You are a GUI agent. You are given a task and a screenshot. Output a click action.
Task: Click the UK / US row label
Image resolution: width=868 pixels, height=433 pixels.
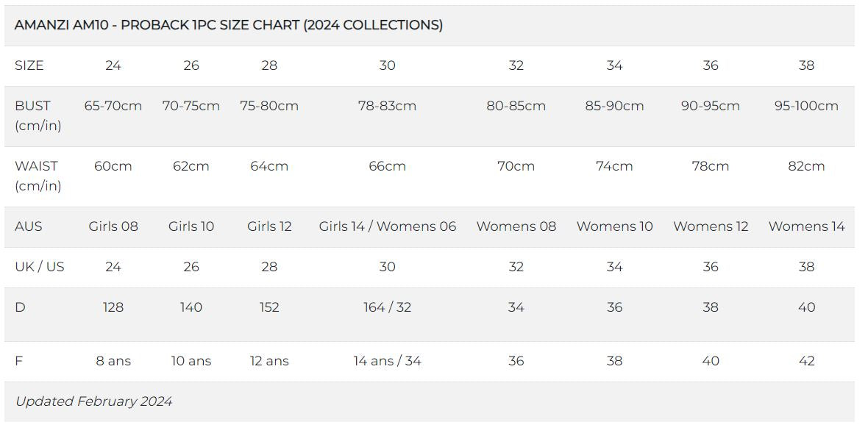coord(39,267)
